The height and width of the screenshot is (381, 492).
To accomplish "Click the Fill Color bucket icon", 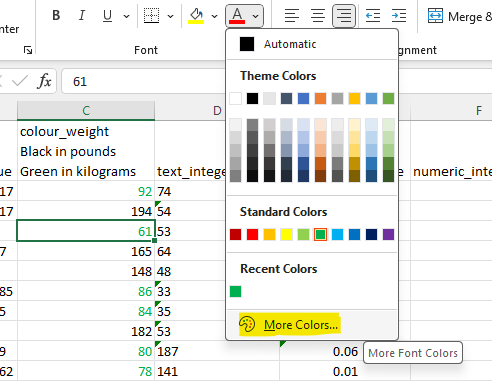I will point(196,16).
